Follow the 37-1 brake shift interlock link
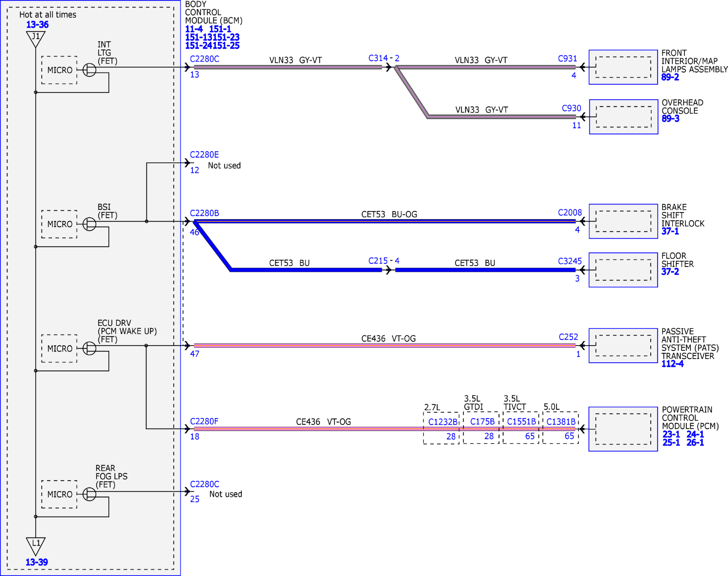Image resolution: width=728 pixels, height=576 pixels. (670, 231)
